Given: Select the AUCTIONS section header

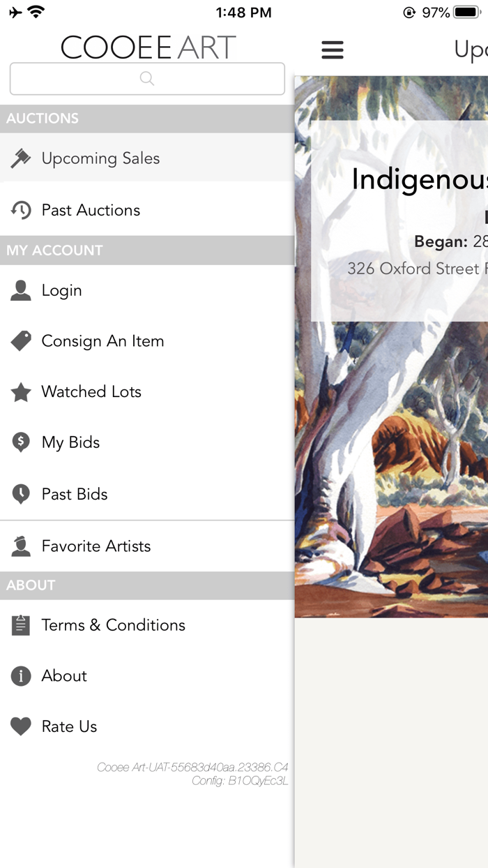Looking at the screenshot, I should [42, 119].
